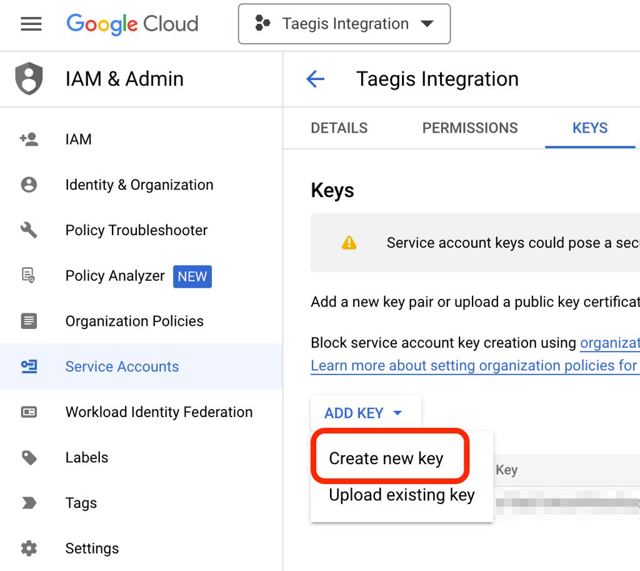
Task: Click the Policy Analyzer document icon
Action: 28,275
